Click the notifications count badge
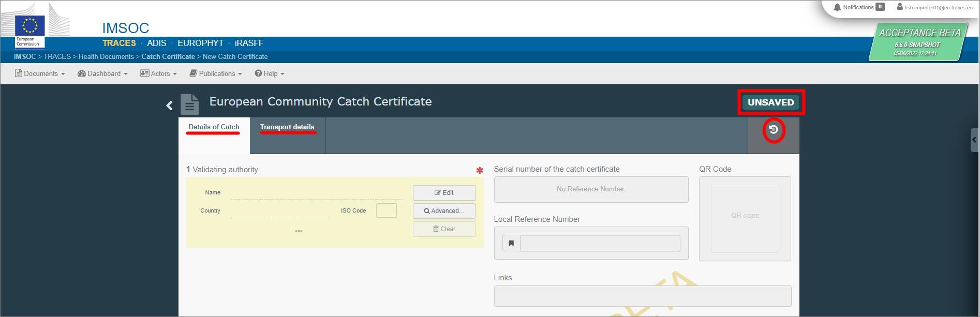Image resolution: width=980 pixels, height=317 pixels. click(x=880, y=7)
